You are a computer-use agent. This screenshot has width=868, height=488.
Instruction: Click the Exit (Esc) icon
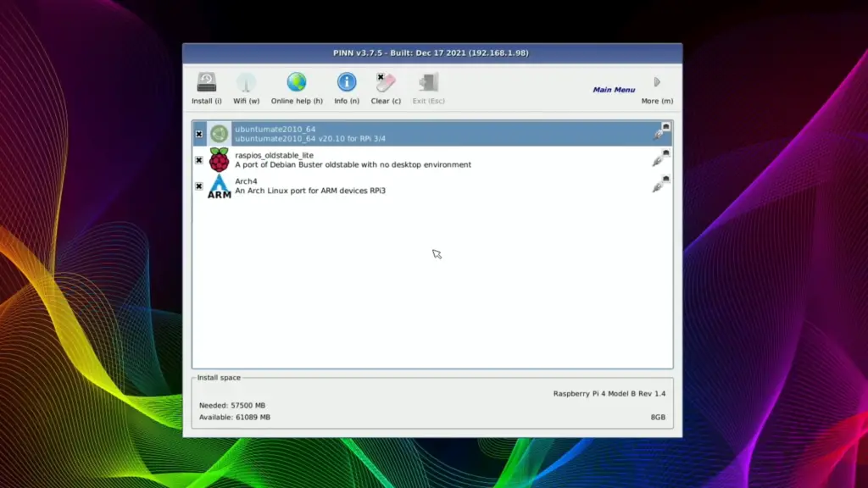pos(428,82)
